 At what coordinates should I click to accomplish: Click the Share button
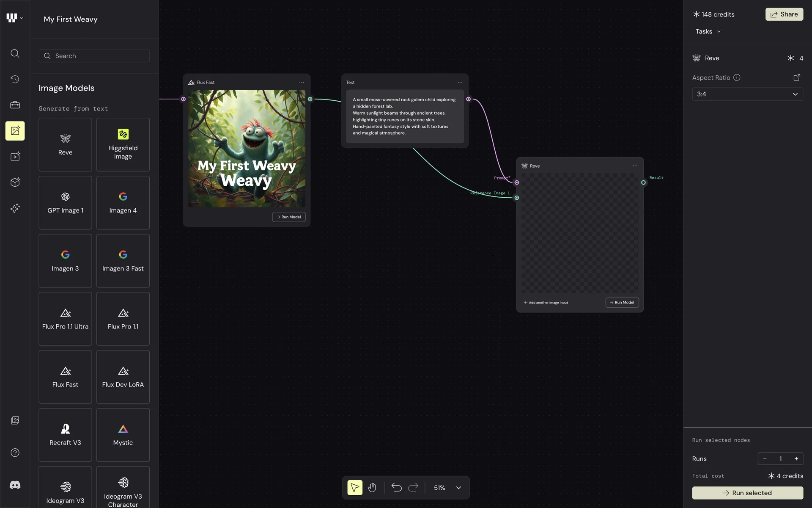pyautogui.click(x=784, y=14)
